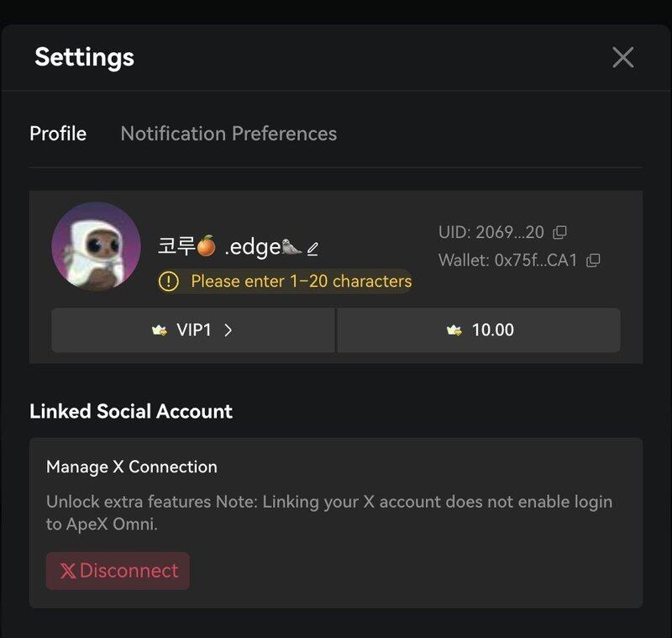
Task: Click the crown icon beside VIP1
Action: click(x=160, y=330)
